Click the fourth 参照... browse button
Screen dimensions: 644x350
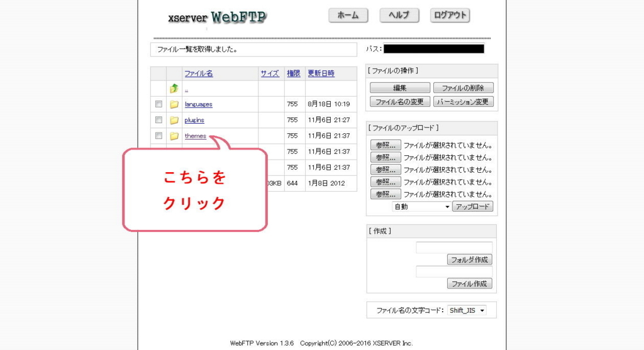coord(386,182)
